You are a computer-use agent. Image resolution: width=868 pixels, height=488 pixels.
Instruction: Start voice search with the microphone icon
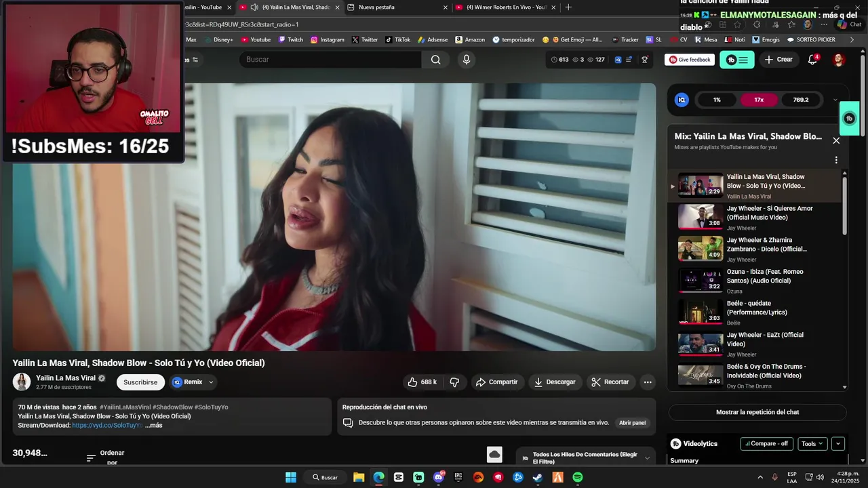tap(466, 60)
